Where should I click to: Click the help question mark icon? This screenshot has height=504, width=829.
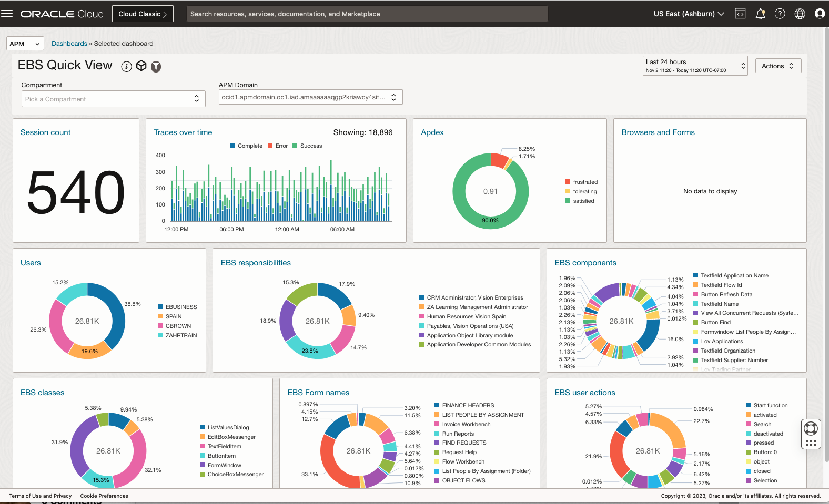click(x=780, y=14)
